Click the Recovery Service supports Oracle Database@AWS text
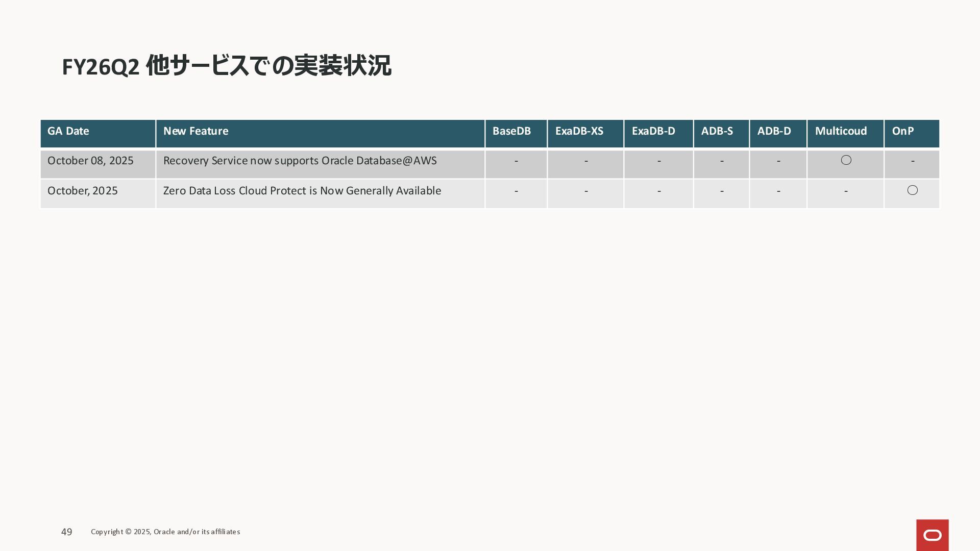The height and width of the screenshot is (551, 980). tap(300, 161)
